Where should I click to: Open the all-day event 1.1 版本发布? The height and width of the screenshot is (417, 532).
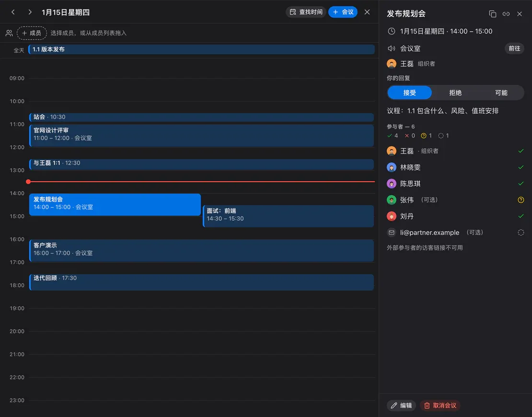click(201, 49)
